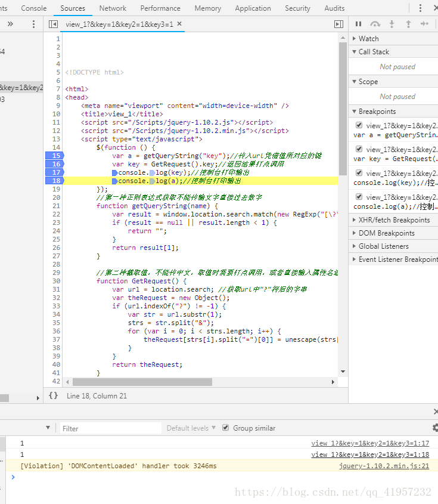Remove breakpoint on line 16

click(55, 164)
